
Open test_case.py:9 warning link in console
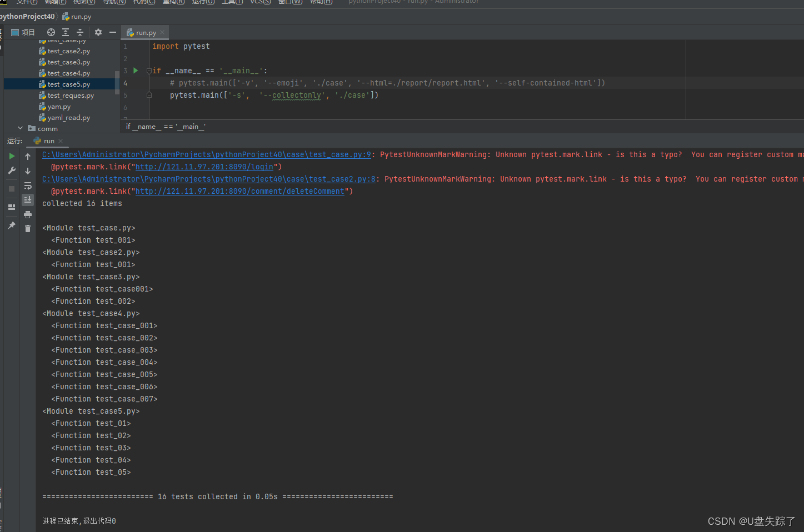tap(206, 154)
